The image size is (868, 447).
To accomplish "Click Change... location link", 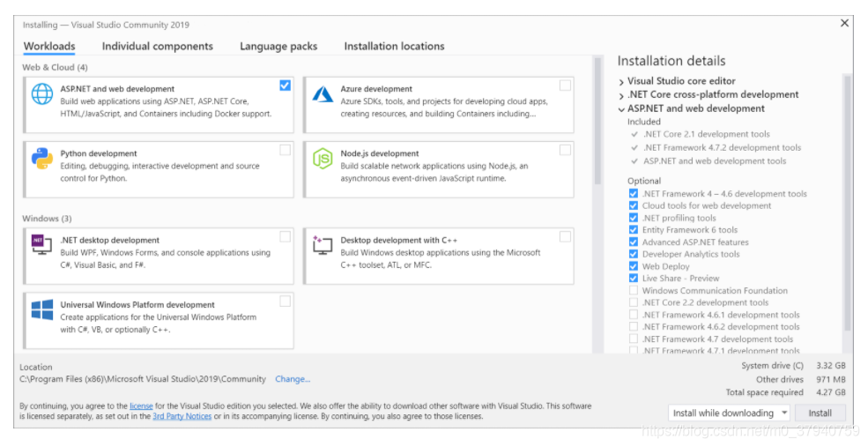I will [x=293, y=379].
